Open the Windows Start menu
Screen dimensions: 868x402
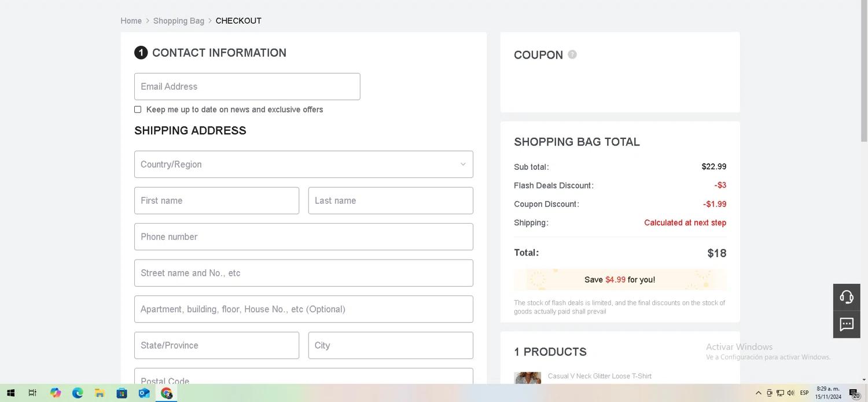click(10, 393)
